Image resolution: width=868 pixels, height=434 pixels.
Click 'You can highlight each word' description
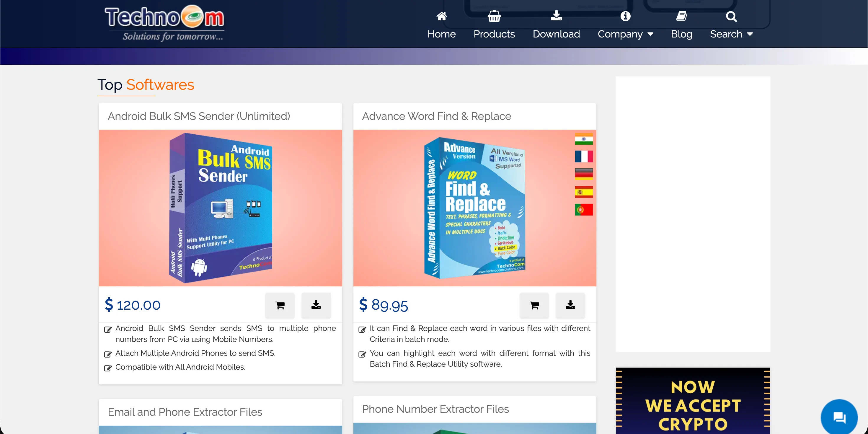tap(480, 358)
